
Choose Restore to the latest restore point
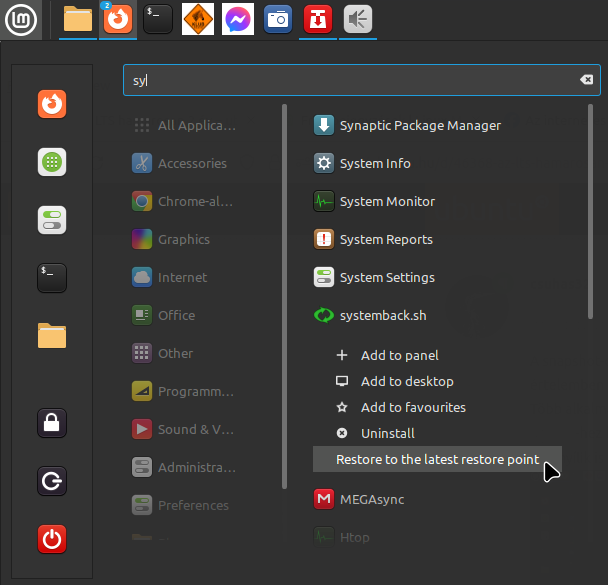click(437, 459)
